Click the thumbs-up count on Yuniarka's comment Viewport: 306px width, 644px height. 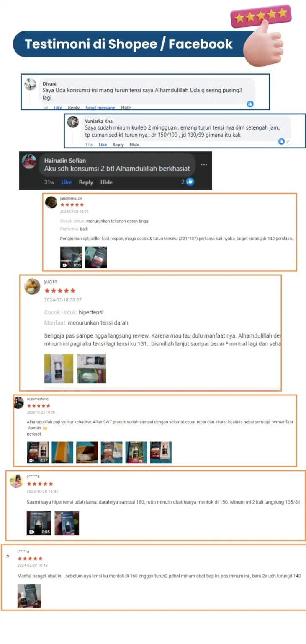[284, 142]
